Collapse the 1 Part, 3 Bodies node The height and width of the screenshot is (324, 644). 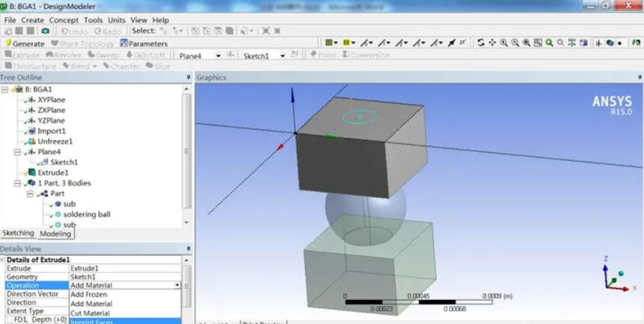16,183
